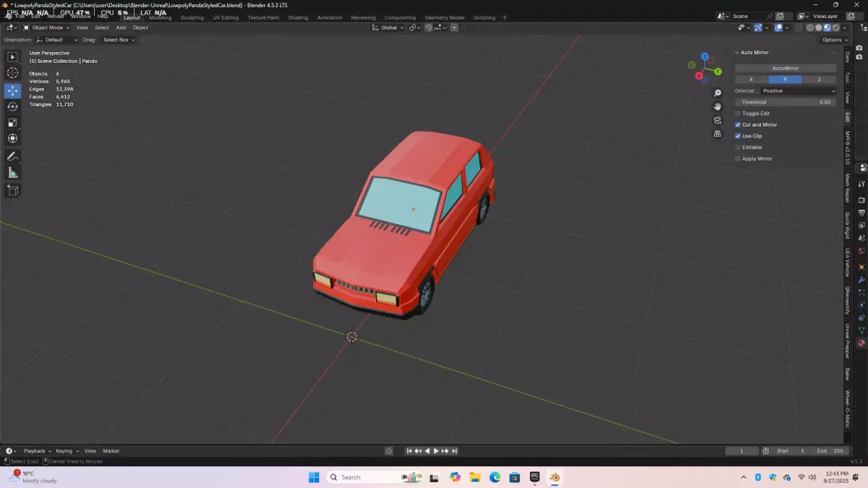Open the Drag Select Box dropdown

pyautogui.click(x=119, y=40)
